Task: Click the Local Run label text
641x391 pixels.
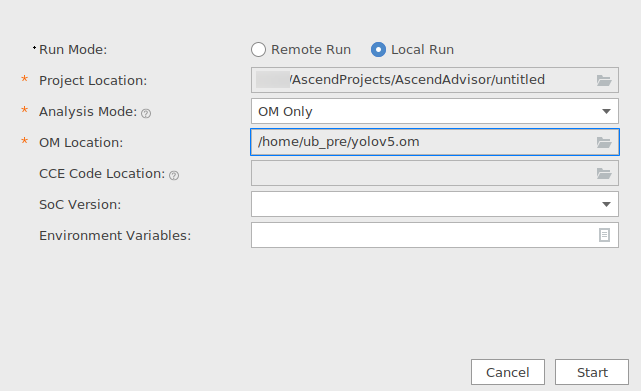Action: pos(422,49)
